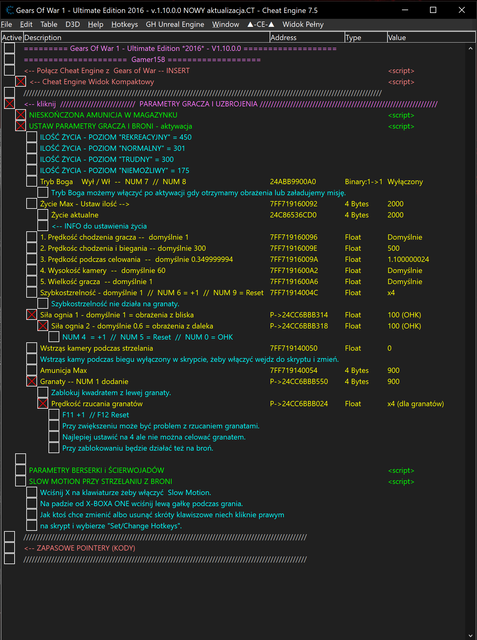
Task: Open the Window menu
Action: (225, 24)
